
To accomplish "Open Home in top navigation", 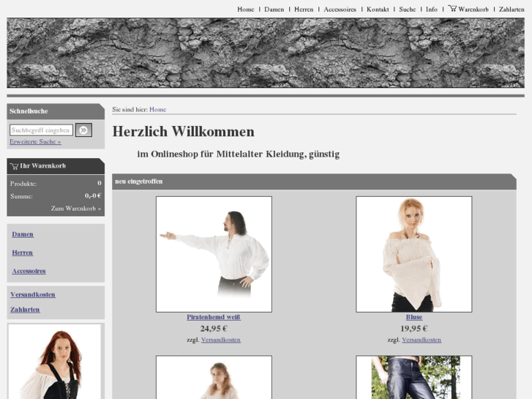I will click(246, 10).
